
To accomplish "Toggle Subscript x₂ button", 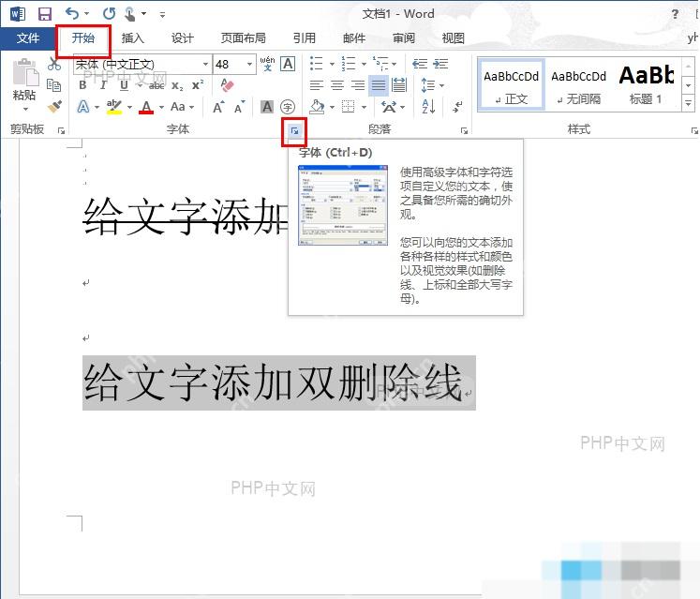I will tap(177, 85).
